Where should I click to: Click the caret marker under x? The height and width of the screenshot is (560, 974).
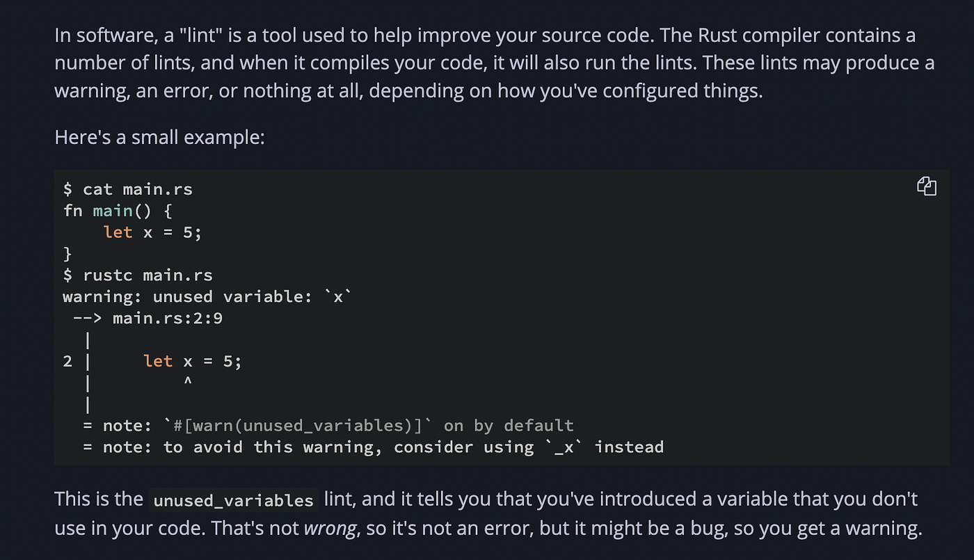click(188, 382)
